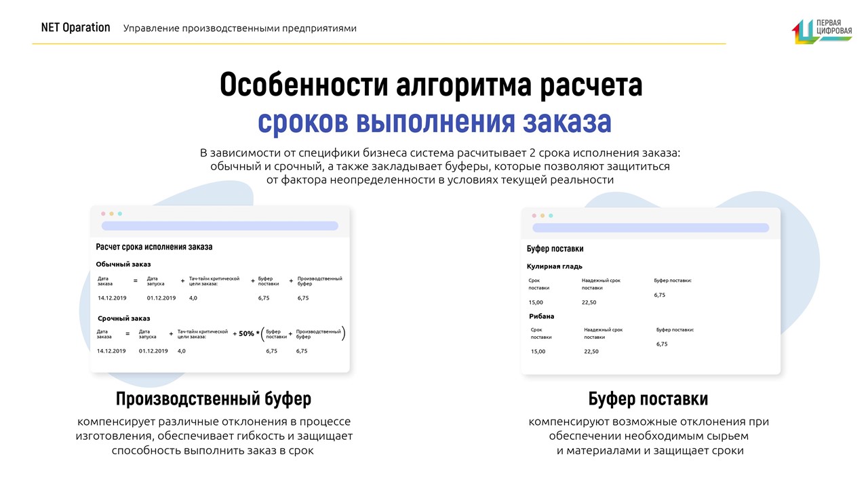Click the blue сроков выполнения заказа title
The height and width of the screenshot is (488, 868).
(434, 122)
